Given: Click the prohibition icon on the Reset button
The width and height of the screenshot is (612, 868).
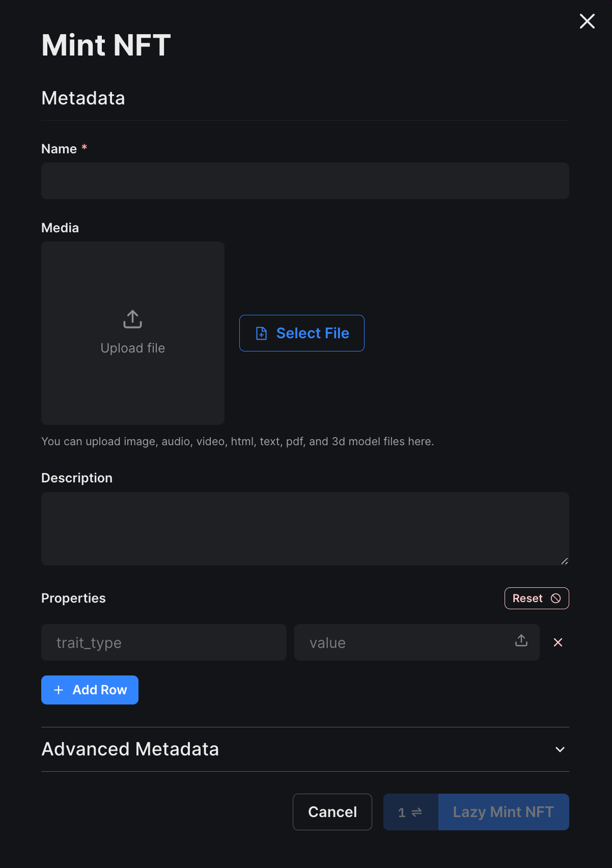Looking at the screenshot, I should tap(555, 598).
